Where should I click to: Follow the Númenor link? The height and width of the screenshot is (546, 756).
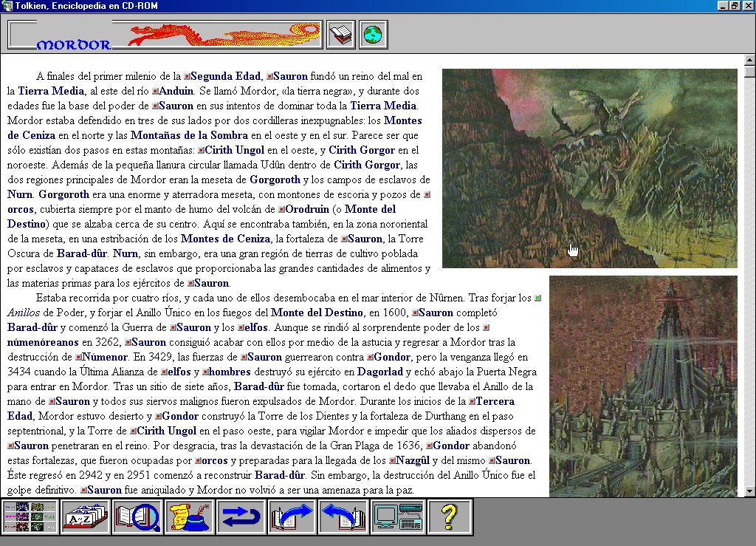click(x=105, y=358)
